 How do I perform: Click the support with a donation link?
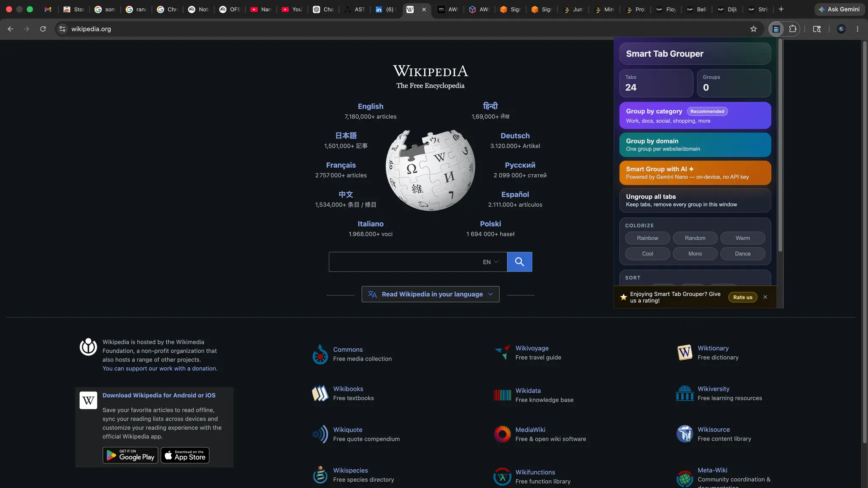[160, 369]
